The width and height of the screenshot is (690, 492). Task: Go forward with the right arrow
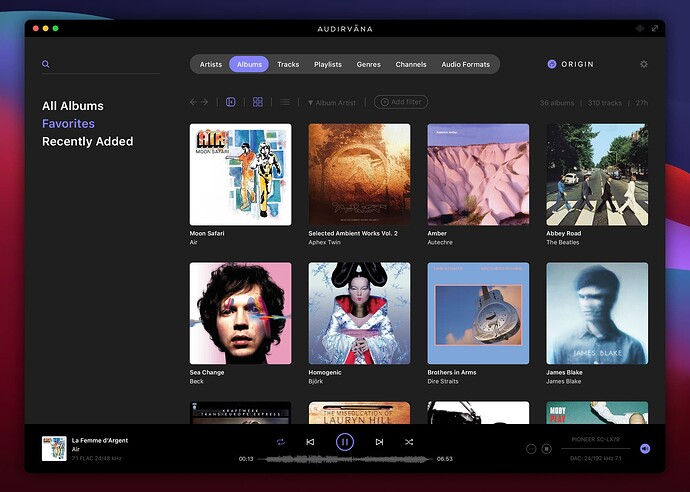205,102
